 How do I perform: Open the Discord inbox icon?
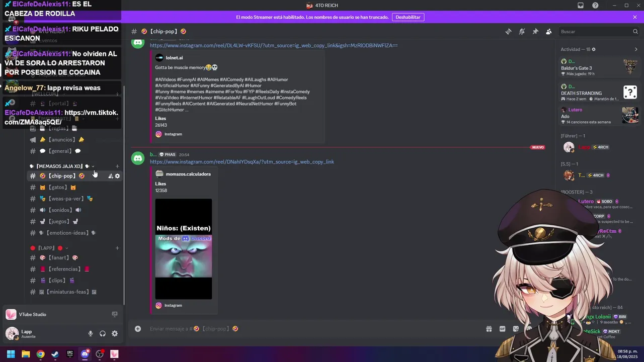pyautogui.click(x=581, y=6)
